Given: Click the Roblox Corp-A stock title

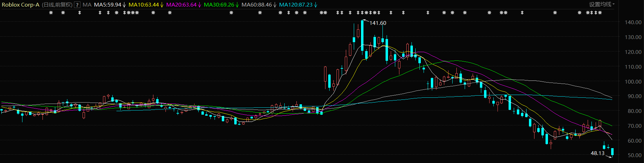Looking at the screenshot, I should tap(21, 5).
